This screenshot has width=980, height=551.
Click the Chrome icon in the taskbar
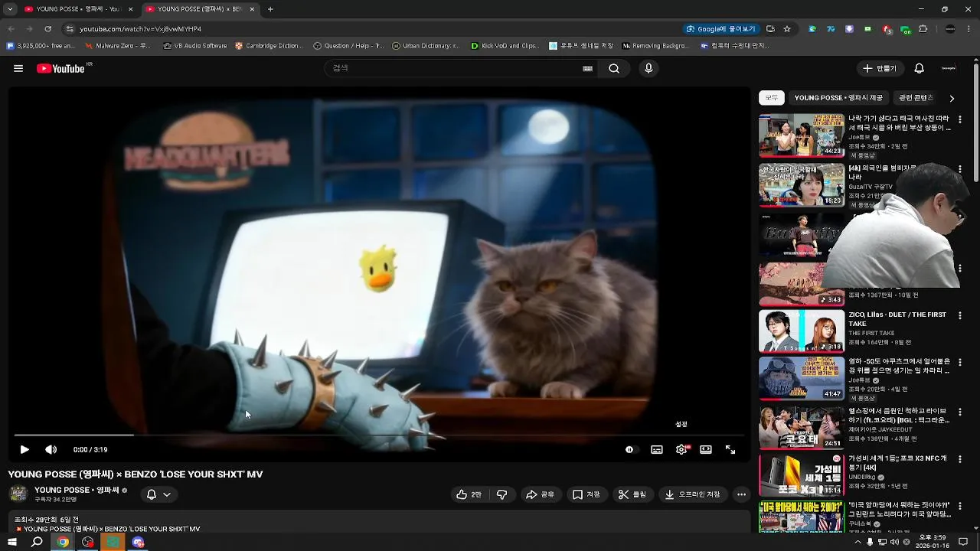click(63, 542)
